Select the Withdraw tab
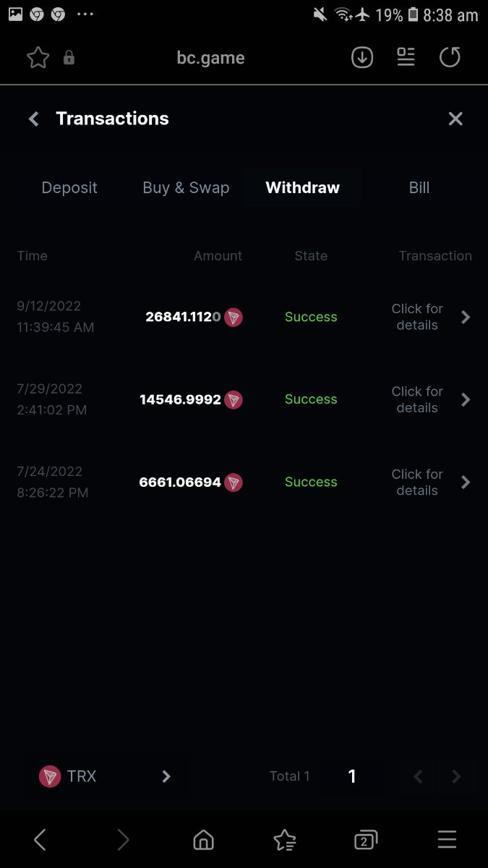 [302, 188]
